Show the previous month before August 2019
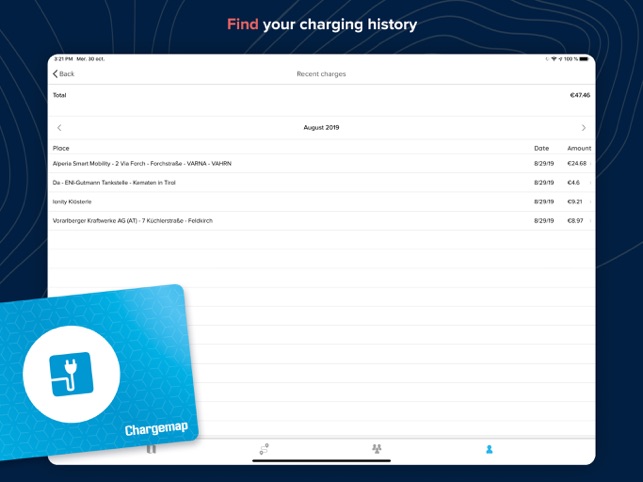 [x=59, y=128]
